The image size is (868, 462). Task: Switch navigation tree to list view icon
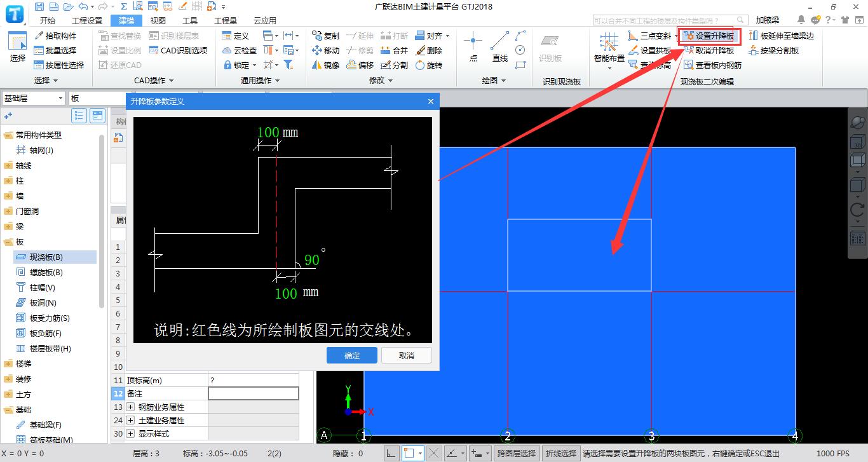[79, 116]
